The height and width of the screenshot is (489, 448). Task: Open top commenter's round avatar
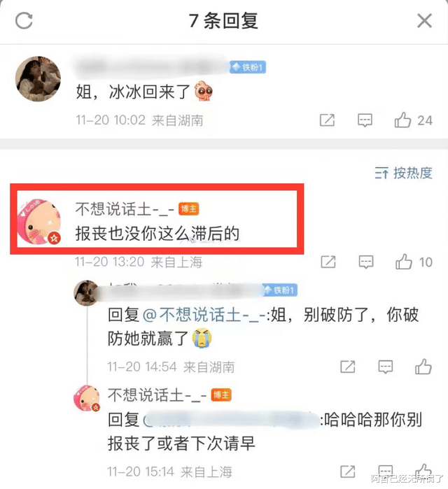(x=38, y=79)
